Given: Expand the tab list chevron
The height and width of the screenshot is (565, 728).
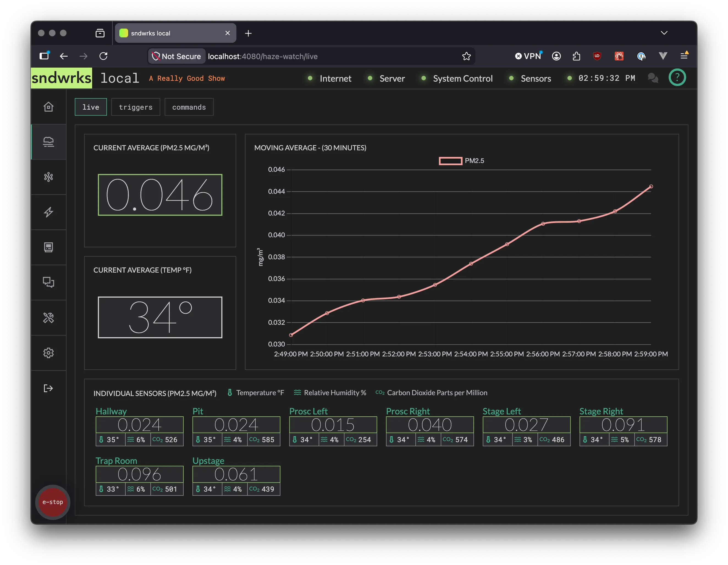Looking at the screenshot, I should tap(664, 33).
